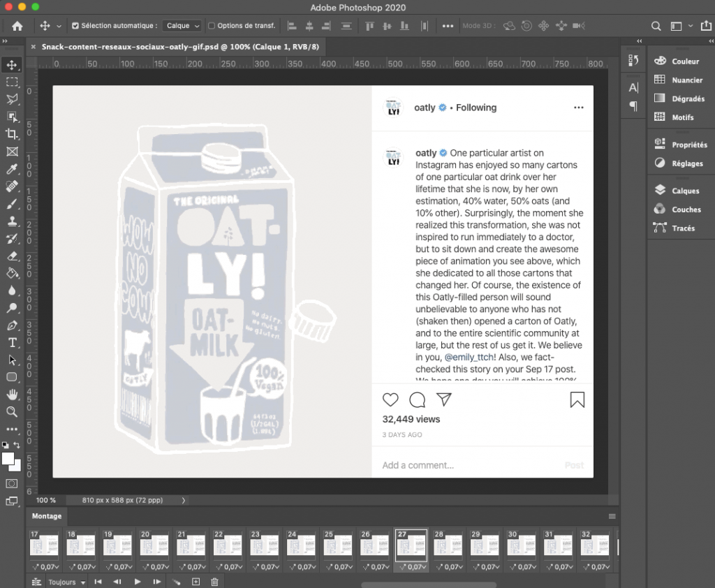Switch to the Montage tab

[x=47, y=516]
